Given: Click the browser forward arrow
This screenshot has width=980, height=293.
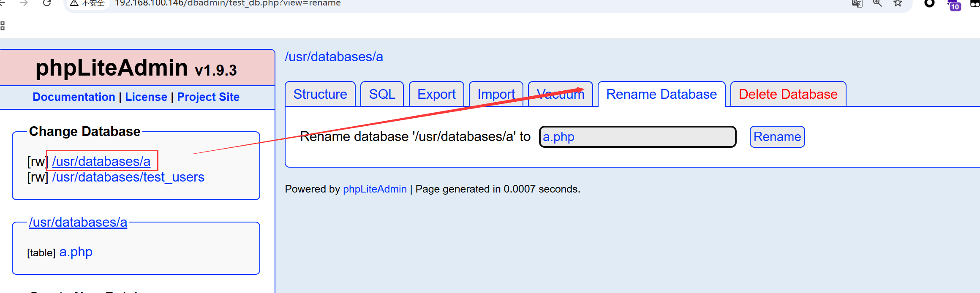Looking at the screenshot, I should tap(24, 3).
